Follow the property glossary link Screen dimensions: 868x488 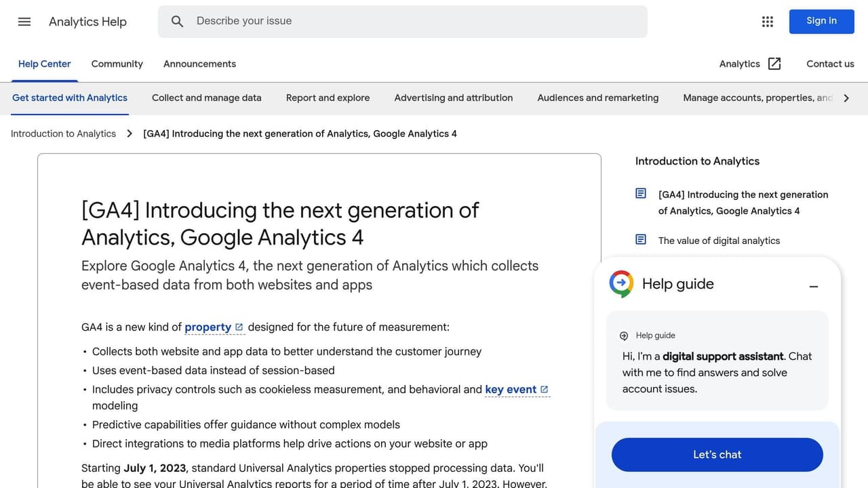pyautogui.click(x=208, y=327)
